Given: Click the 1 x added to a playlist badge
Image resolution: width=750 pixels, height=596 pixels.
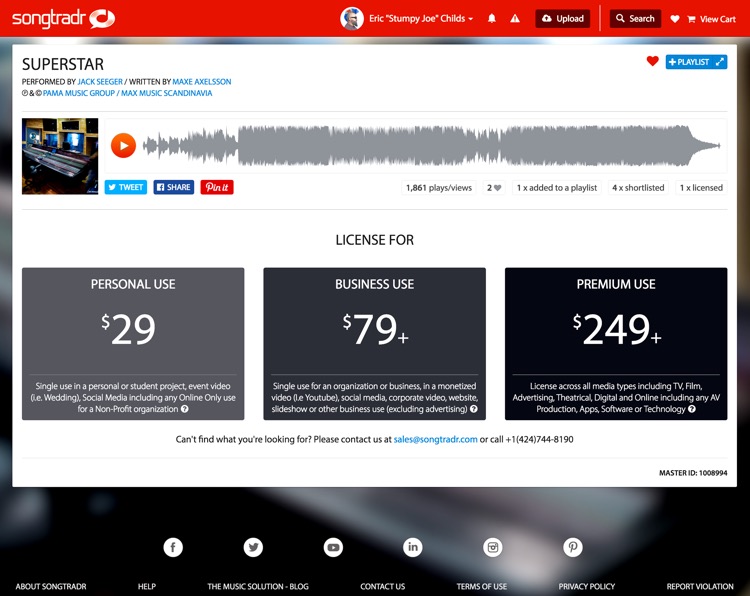Looking at the screenshot, I should 557,188.
